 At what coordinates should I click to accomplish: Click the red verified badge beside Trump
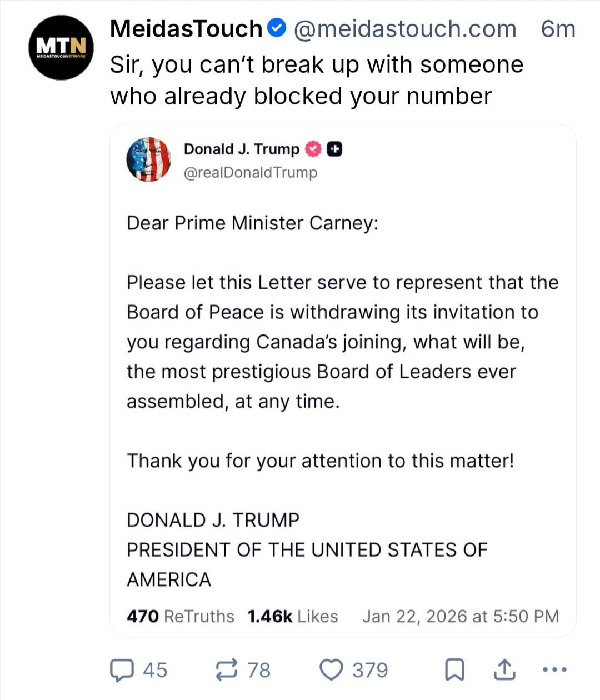[314, 149]
